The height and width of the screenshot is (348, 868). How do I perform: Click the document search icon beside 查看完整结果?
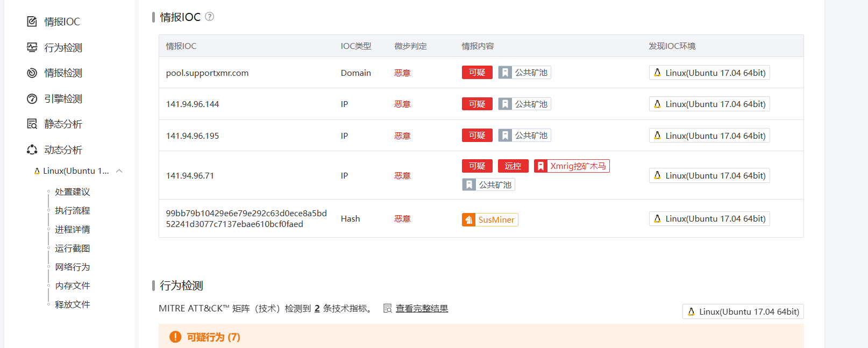point(387,308)
